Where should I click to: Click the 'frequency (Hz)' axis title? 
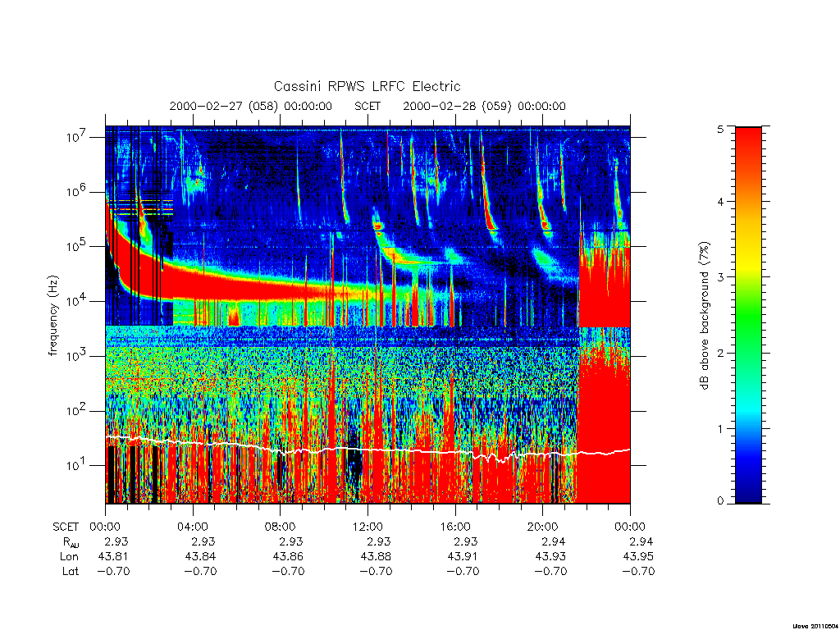pos(52,316)
